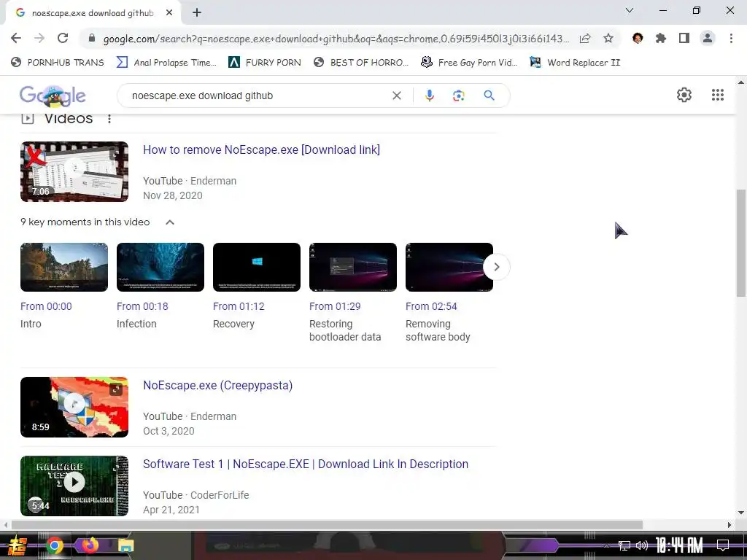This screenshot has width=747, height=560.
Task: Jump to From 01:12 timestamp
Action: pyautogui.click(x=239, y=306)
